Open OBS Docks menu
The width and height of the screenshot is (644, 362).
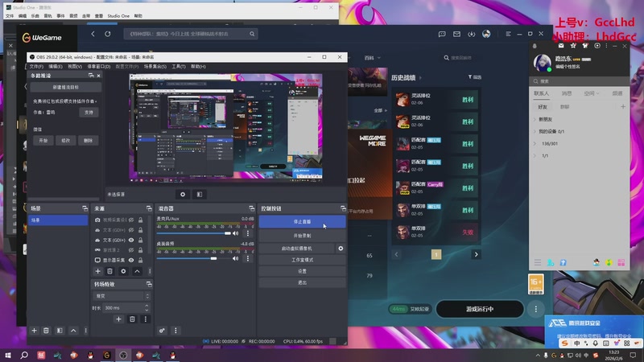[x=99, y=67]
